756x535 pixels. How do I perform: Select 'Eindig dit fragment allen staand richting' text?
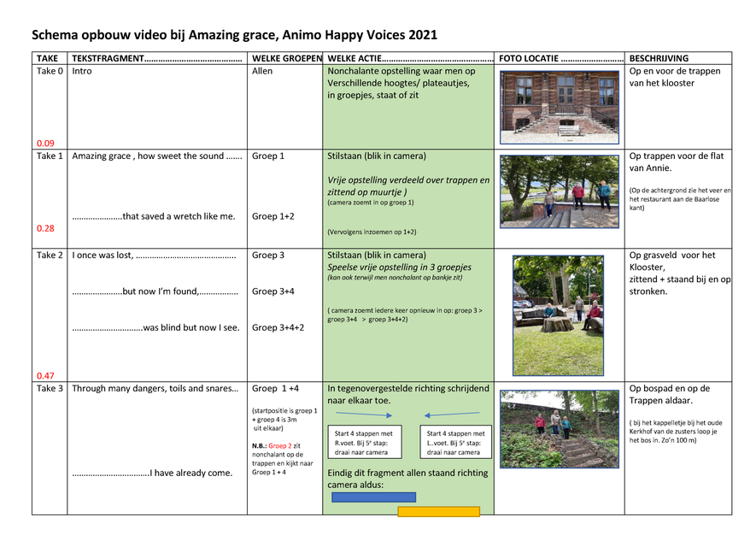pos(407,473)
